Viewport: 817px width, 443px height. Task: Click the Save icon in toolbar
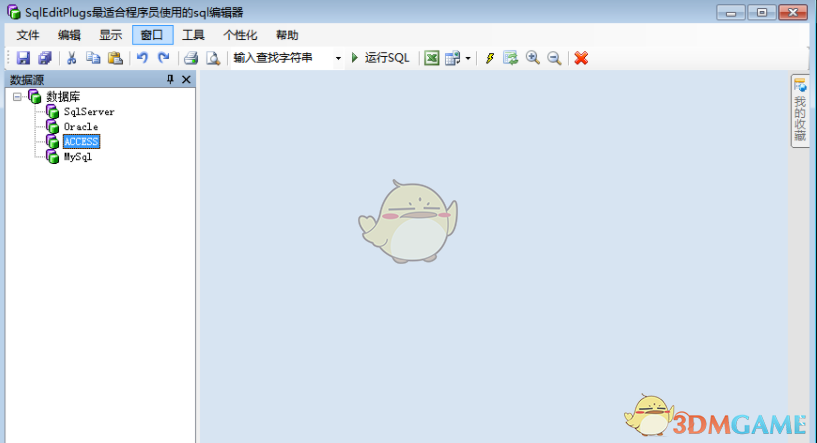point(23,58)
